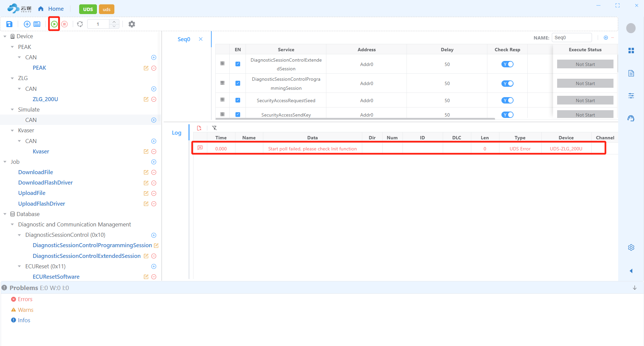
Task: Collapse the Kvaser tree node
Action: pyautogui.click(x=12, y=131)
